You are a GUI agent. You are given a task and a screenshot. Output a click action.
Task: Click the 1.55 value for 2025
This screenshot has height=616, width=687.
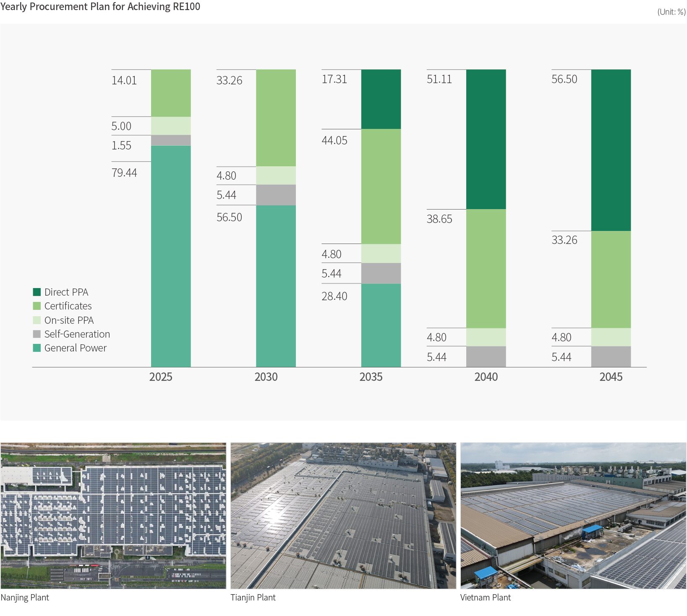pos(121,145)
